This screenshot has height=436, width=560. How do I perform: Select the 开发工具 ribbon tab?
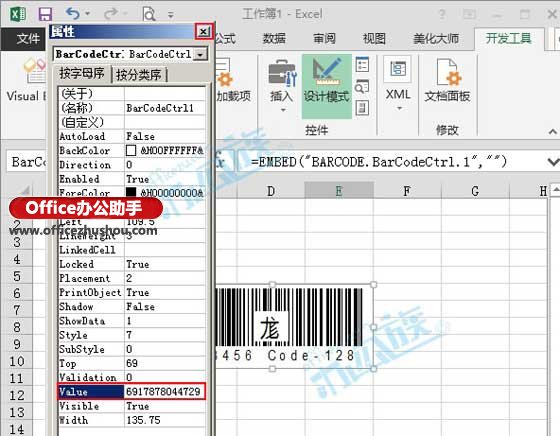[x=509, y=38]
